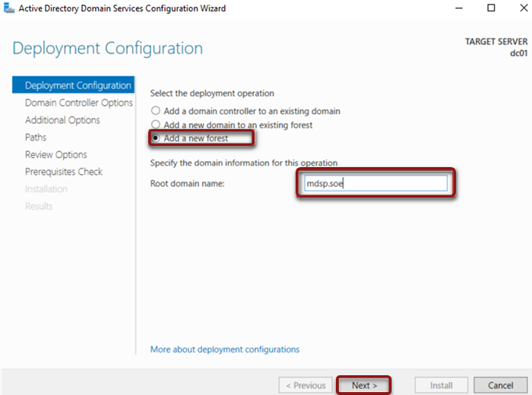Close the configuration wizard window

[x=523, y=8]
